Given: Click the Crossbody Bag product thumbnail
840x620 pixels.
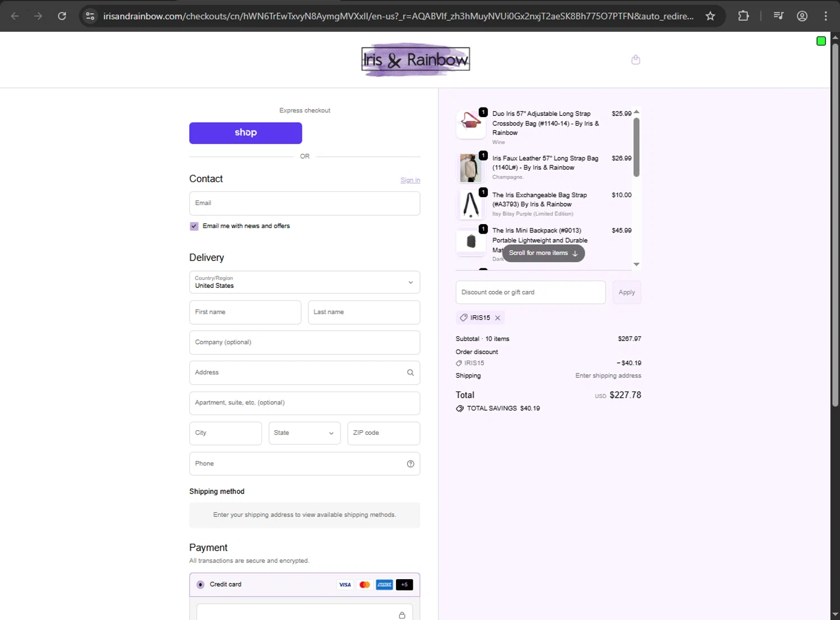Looking at the screenshot, I should click(x=471, y=124).
